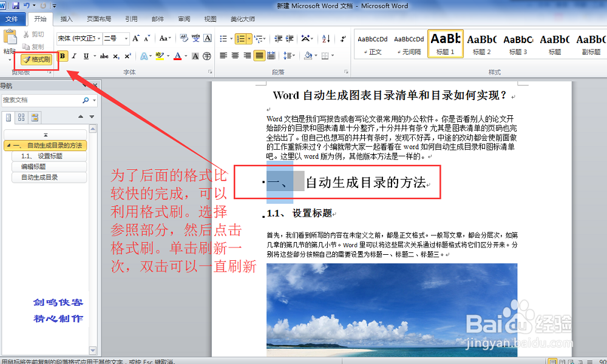Click the text highlight color button
Image resolution: width=607 pixels, height=364 pixels.
[x=160, y=56]
